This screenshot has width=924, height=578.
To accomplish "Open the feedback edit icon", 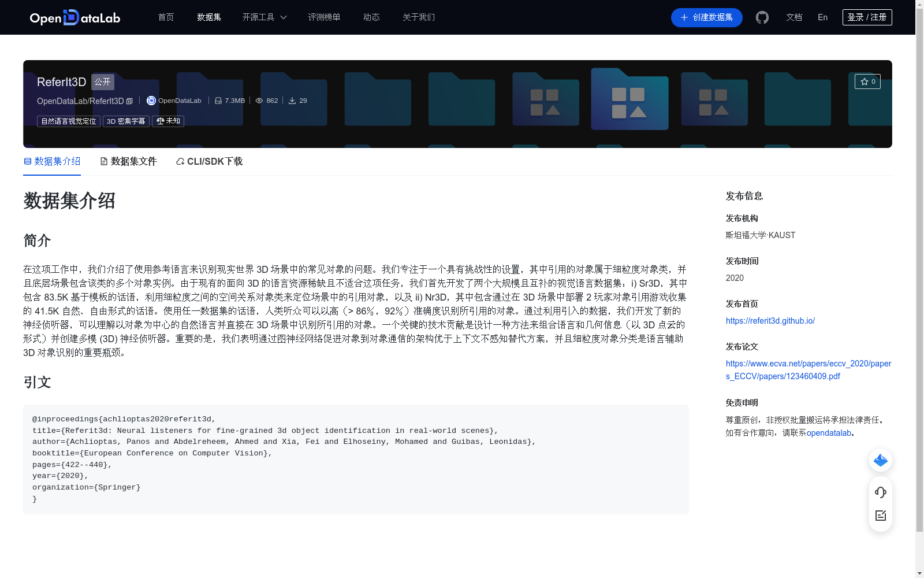I will 881,516.
